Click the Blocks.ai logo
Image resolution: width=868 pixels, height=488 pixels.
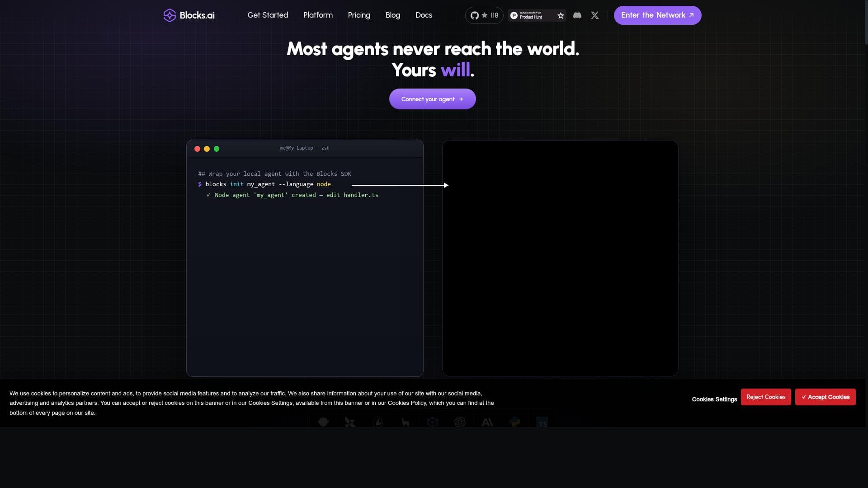[x=189, y=15]
